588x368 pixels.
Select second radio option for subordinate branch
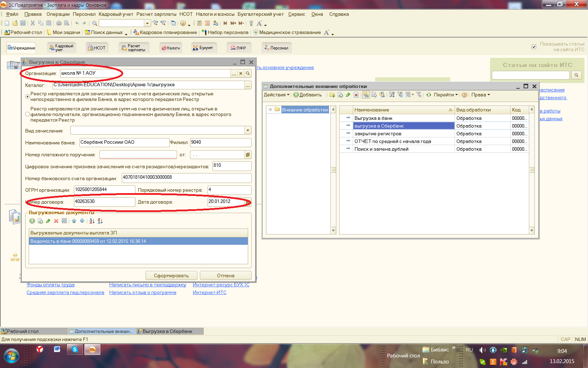(x=28, y=114)
